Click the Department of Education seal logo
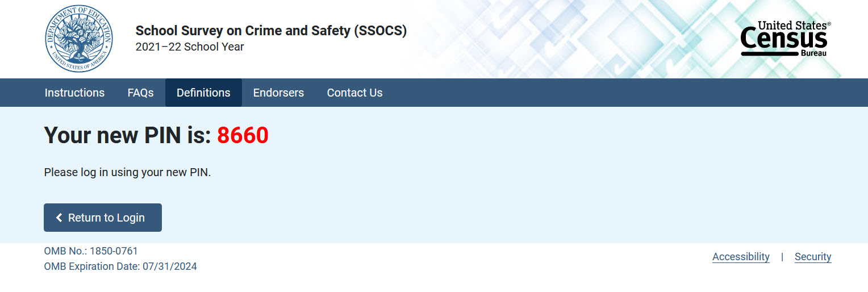Image resolution: width=868 pixels, height=292 pixels. pos(79,39)
